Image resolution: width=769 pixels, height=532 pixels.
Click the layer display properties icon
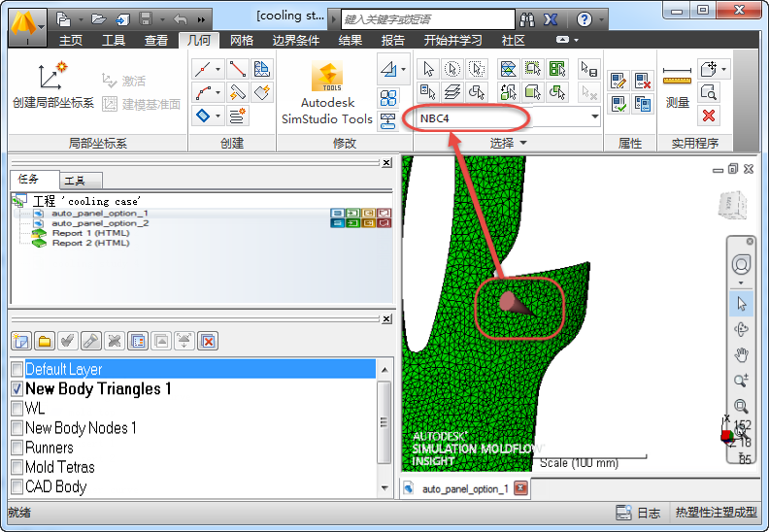coord(138,341)
